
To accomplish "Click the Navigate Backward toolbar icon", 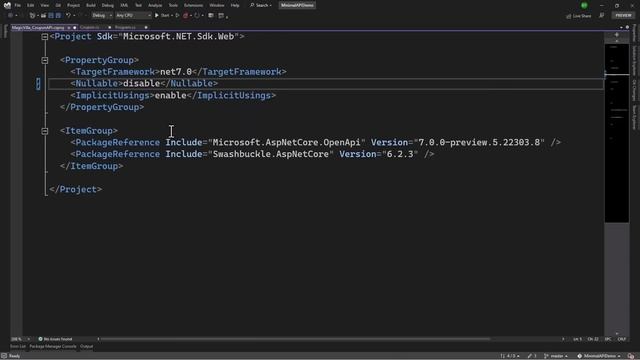I will 10,16.
